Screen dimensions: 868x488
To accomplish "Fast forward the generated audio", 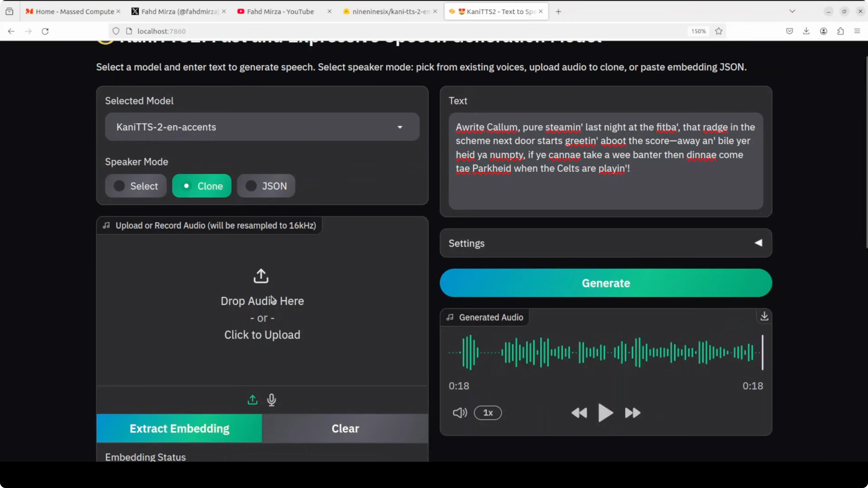I will pyautogui.click(x=632, y=413).
